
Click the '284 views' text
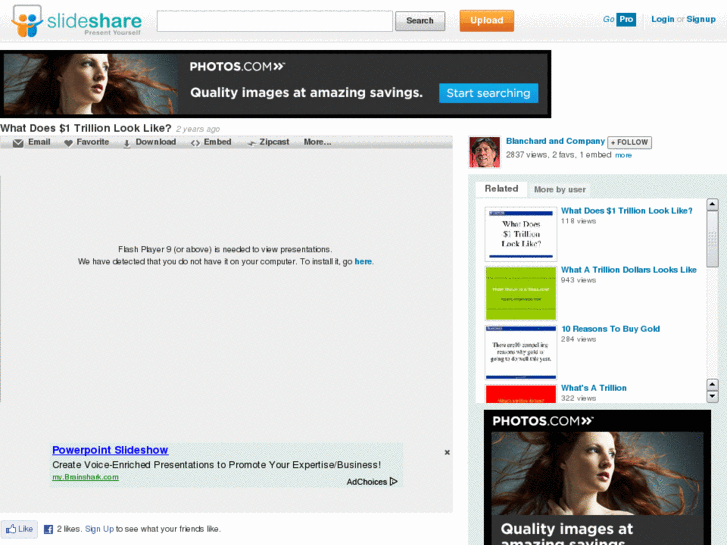click(578, 340)
